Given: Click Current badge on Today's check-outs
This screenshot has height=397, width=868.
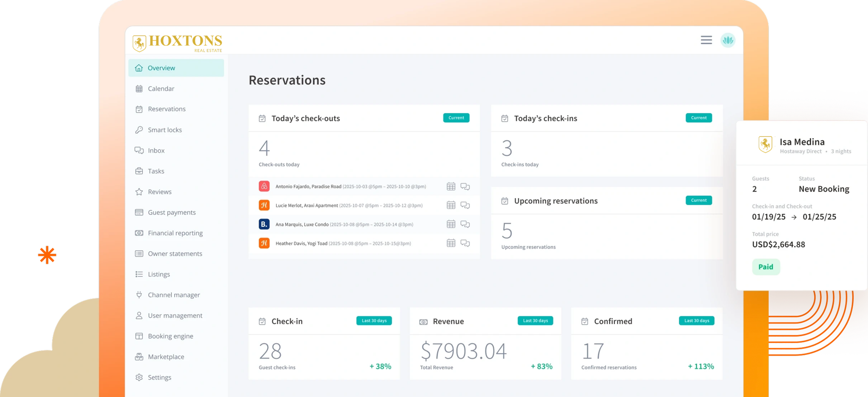Looking at the screenshot, I should [456, 118].
